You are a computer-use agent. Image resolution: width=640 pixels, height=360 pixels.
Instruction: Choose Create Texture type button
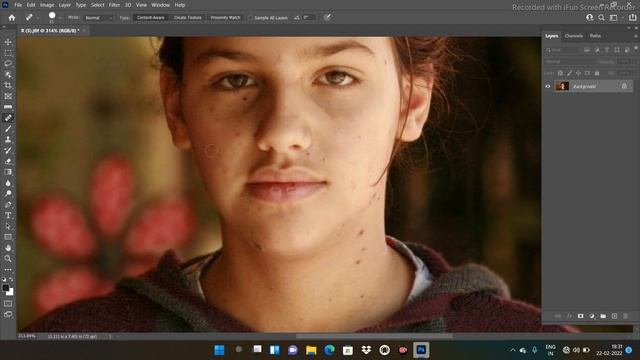(x=188, y=18)
